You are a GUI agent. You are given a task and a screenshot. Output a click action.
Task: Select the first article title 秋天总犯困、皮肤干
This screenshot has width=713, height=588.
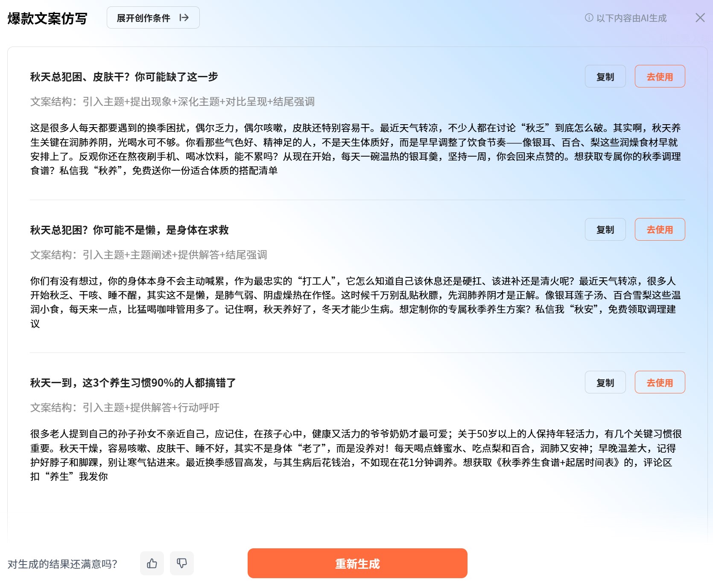click(123, 77)
